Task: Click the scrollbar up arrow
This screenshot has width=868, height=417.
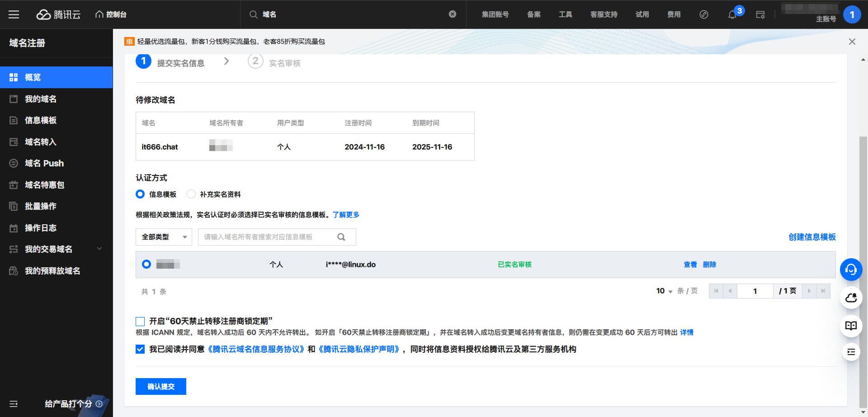Action: pyautogui.click(x=863, y=59)
